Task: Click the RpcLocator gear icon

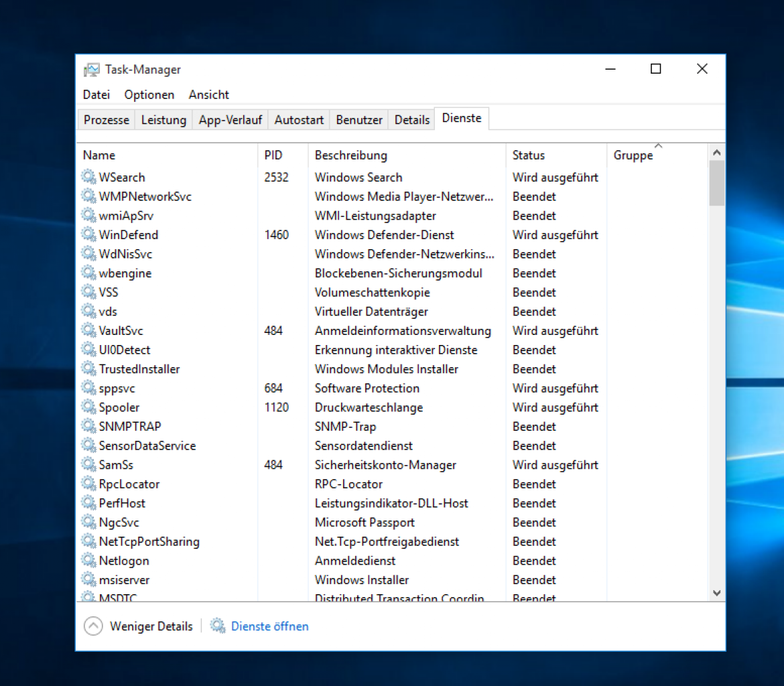Action: (x=88, y=484)
